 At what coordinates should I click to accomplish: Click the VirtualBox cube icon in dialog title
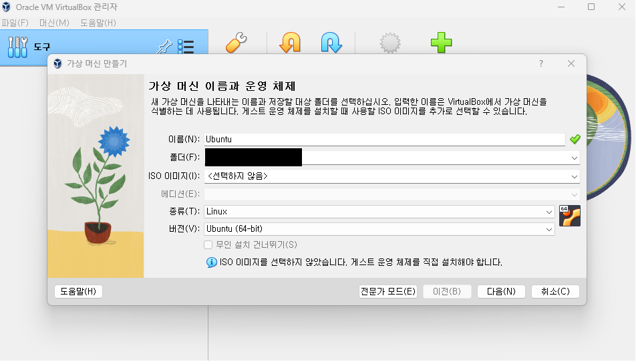click(57, 63)
